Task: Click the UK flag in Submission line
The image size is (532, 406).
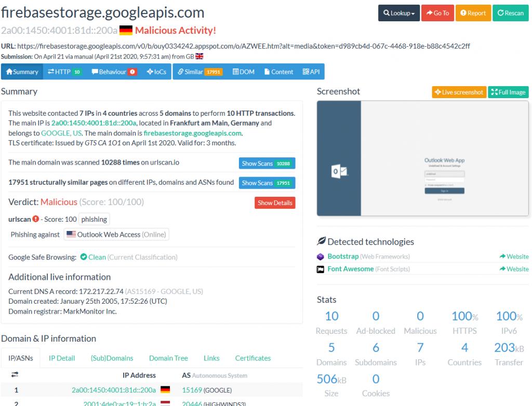Action: (x=199, y=56)
